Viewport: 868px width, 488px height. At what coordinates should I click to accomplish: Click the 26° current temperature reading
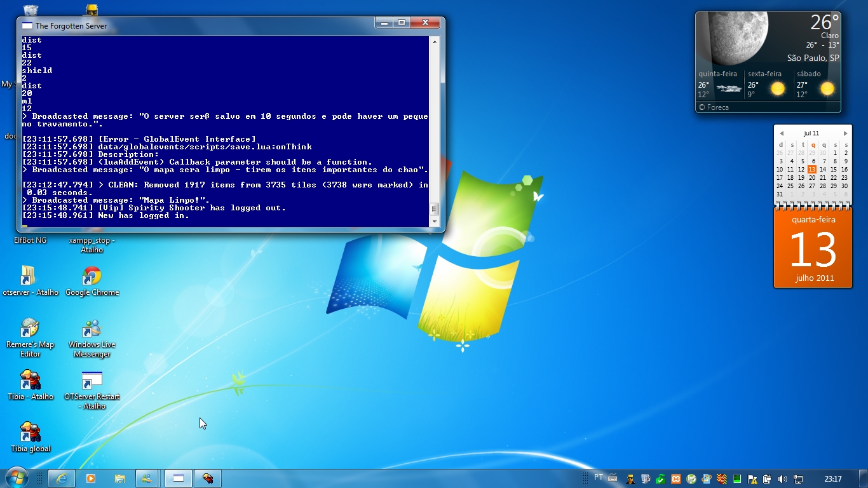pyautogui.click(x=825, y=22)
